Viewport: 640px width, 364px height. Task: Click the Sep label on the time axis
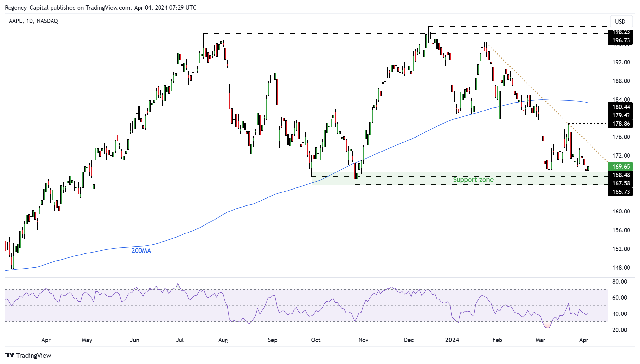pos(273,340)
